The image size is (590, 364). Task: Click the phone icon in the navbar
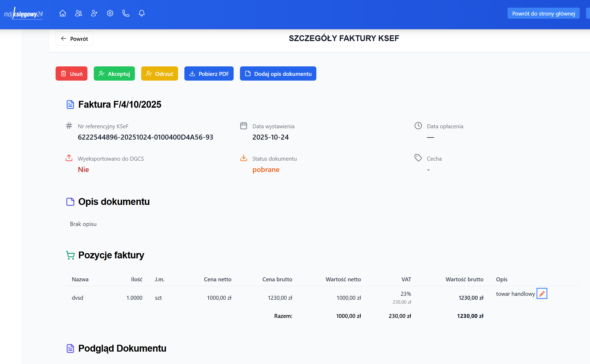point(126,13)
